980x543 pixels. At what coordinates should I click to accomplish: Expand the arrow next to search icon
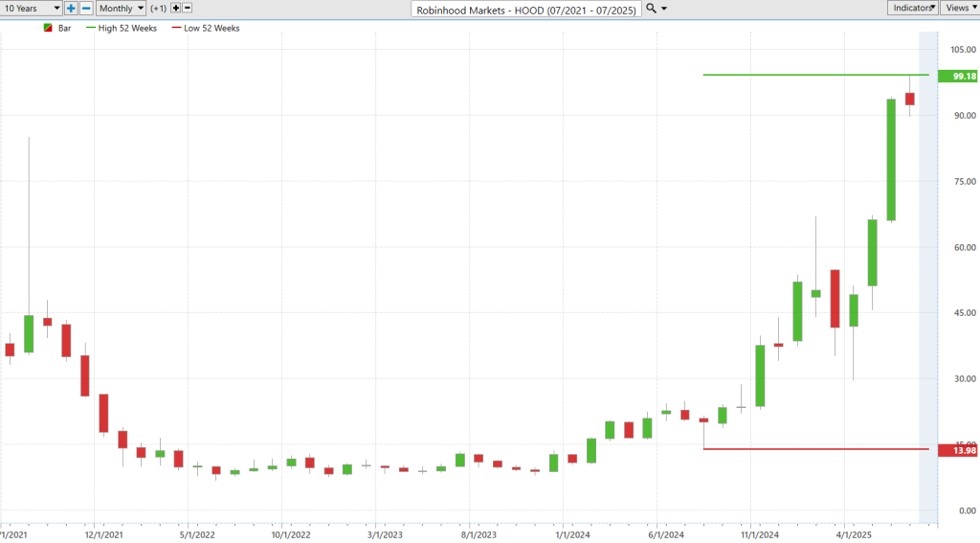coord(664,9)
